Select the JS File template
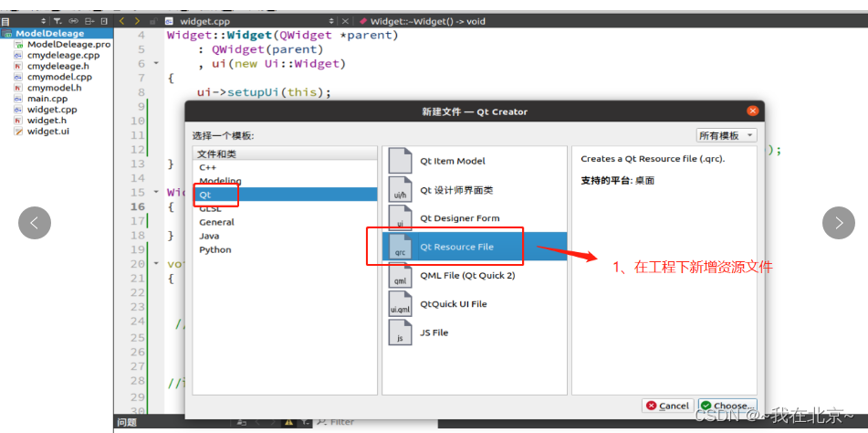Screen dimensions: 868x433 click(475, 333)
